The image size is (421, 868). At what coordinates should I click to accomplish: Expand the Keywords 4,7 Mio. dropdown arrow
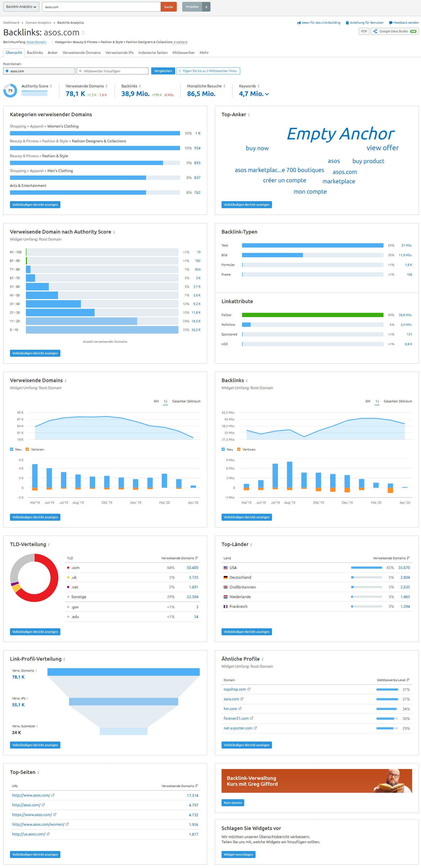(x=267, y=94)
